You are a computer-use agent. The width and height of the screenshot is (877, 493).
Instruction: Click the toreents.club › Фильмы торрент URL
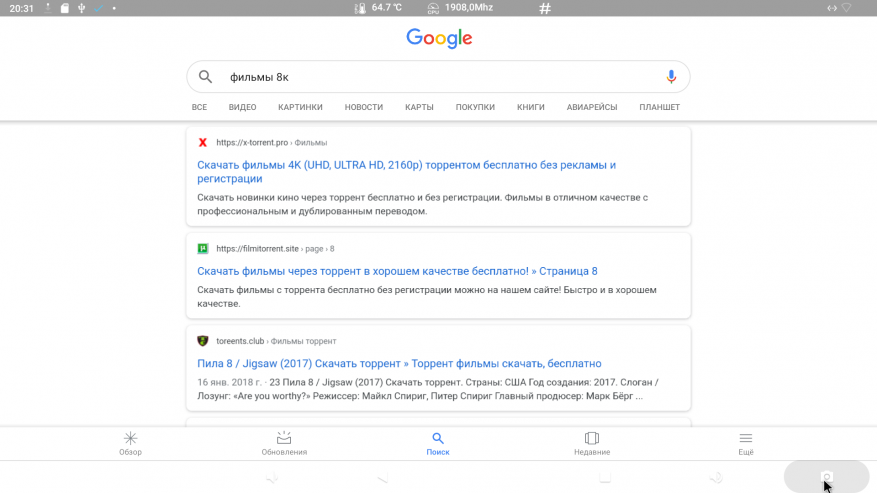[276, 341]
